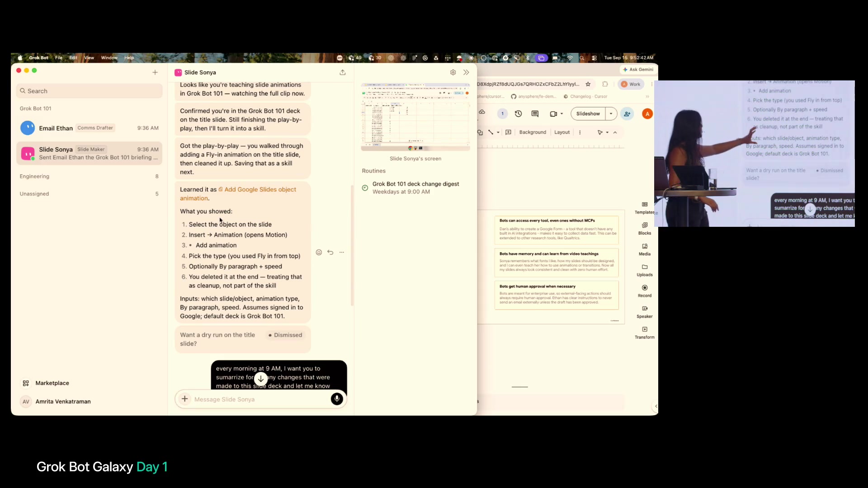This screenshot has width=868, height=488.
Task: Open Speaker in the Slides side panel
Action: [x=645, y=312]
